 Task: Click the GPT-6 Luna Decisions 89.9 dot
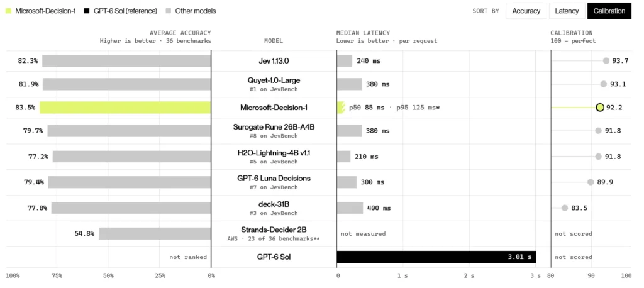pos(591,182)
